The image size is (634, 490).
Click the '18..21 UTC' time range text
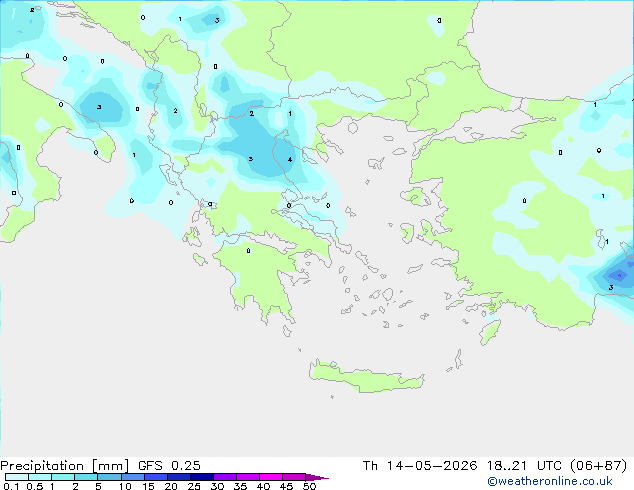(x=524, y=466)
